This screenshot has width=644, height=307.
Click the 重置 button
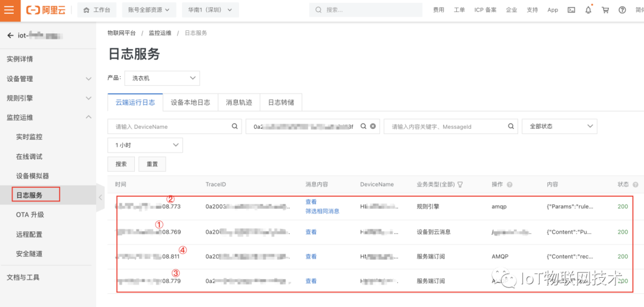[153, 164]
